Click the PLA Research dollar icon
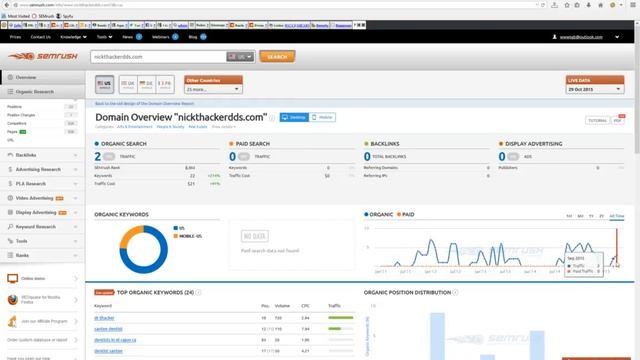 [x=10, y=184]
